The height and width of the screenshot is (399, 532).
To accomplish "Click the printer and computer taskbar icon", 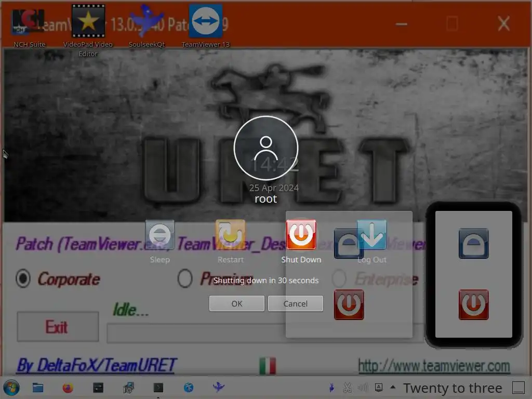I will (128, 388).
